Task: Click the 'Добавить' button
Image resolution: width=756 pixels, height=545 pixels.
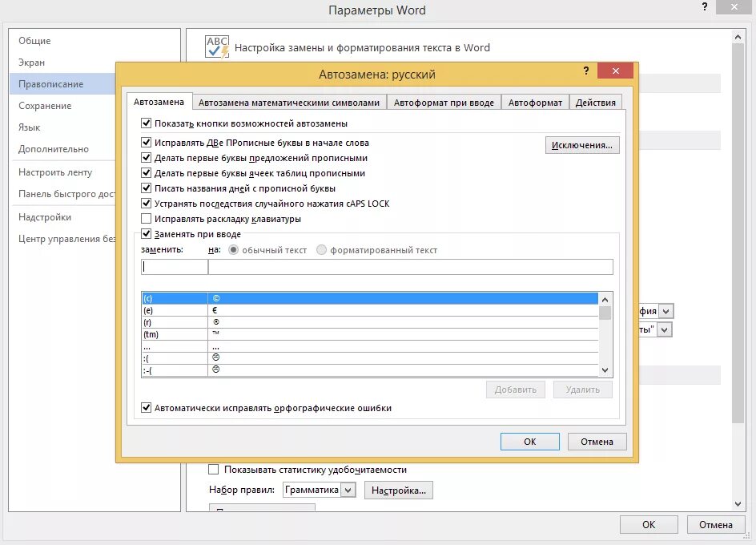Action: pos(516,390)
